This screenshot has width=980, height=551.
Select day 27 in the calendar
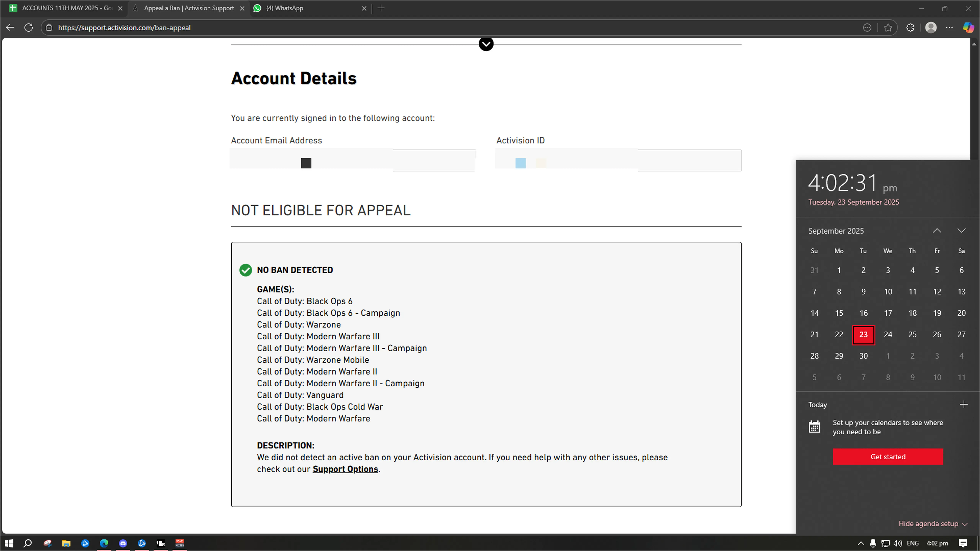click(961, 335)
